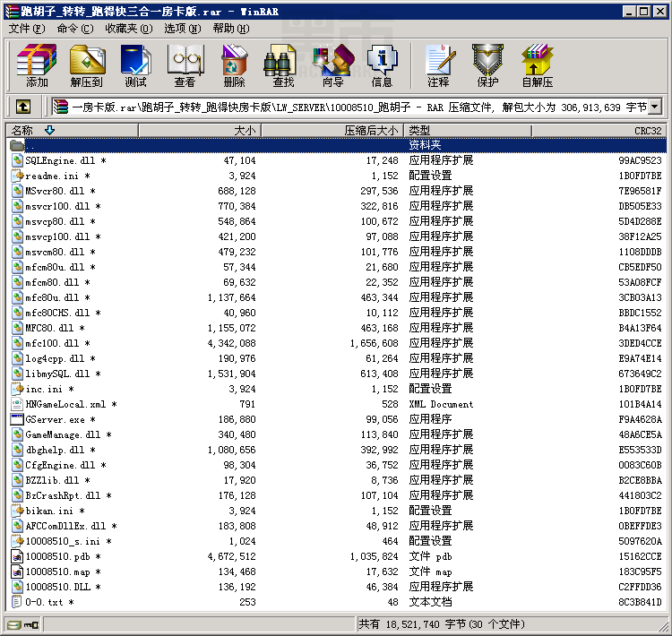Viewport: 672px width, 636px height.
Task: Click the readme.ini settings file icon
Action: pos(17,176)
